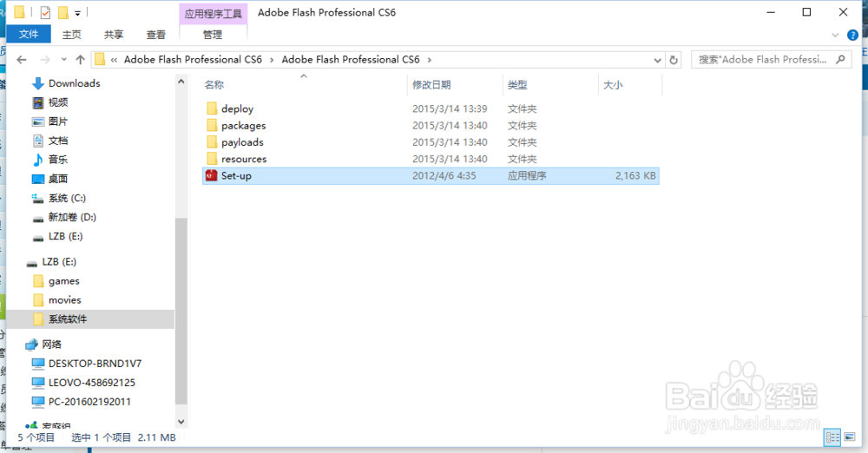The image size is (868, 453).
Task: Open the recent locations dropdown arrow
Action: click(64, 60)
